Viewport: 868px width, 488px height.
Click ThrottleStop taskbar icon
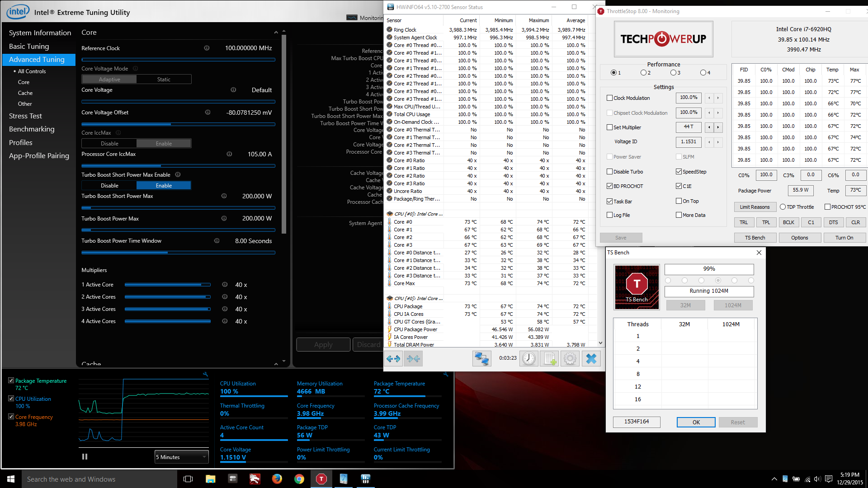point(321,479)
